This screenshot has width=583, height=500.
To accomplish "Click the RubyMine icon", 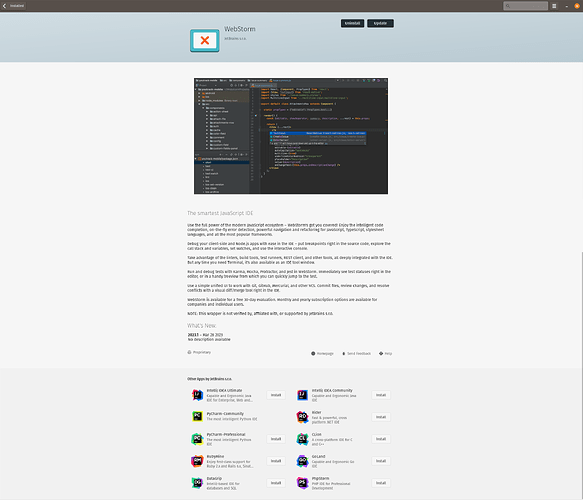I will click(197, 461).
